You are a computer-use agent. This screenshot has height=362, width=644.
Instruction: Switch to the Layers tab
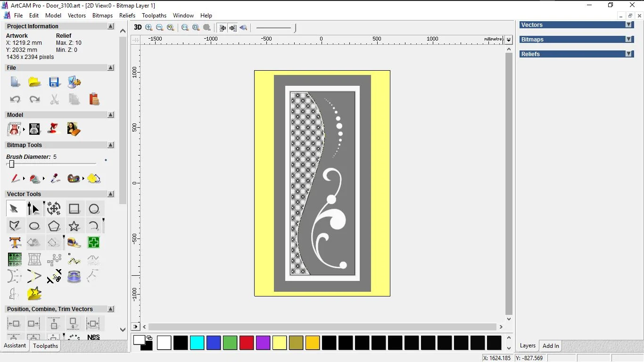click(x=528, y=346)
